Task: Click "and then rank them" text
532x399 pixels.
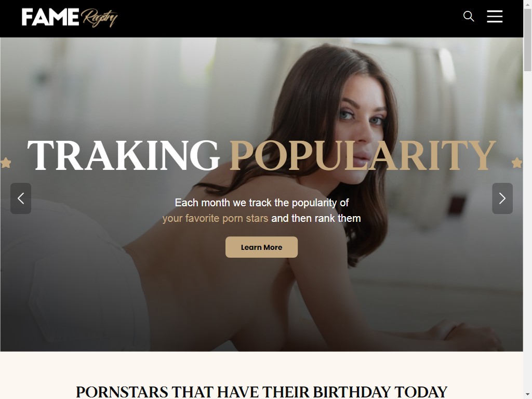Action: point(316,218)
